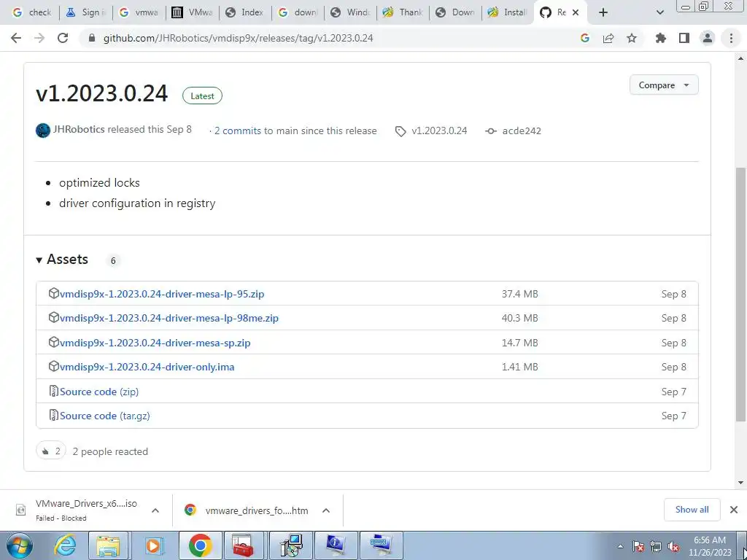Open Windows Explorer folder on taskbar

109,545
